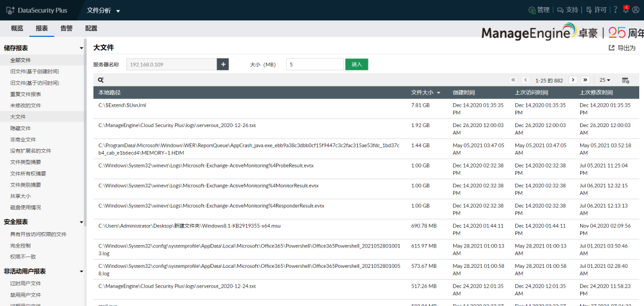Click the notification bell icon
Image resolution: width=644 pixels, height=306 pixels.
click(625, 10)
